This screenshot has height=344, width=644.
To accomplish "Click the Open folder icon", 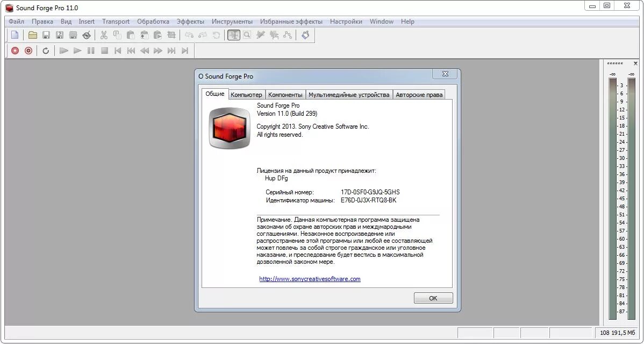I will pyautogui.click(x=32, y=35).
